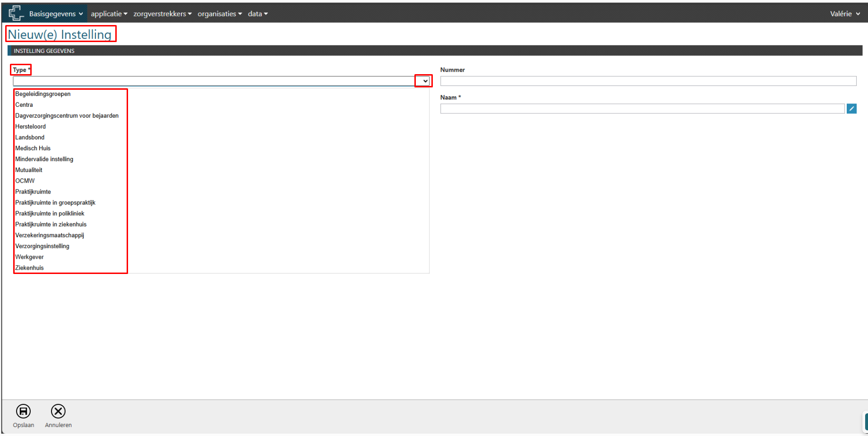Open the zorgverstrekkers menu
Viewport: 868px width, 436px height.
(x=163, y=14)
